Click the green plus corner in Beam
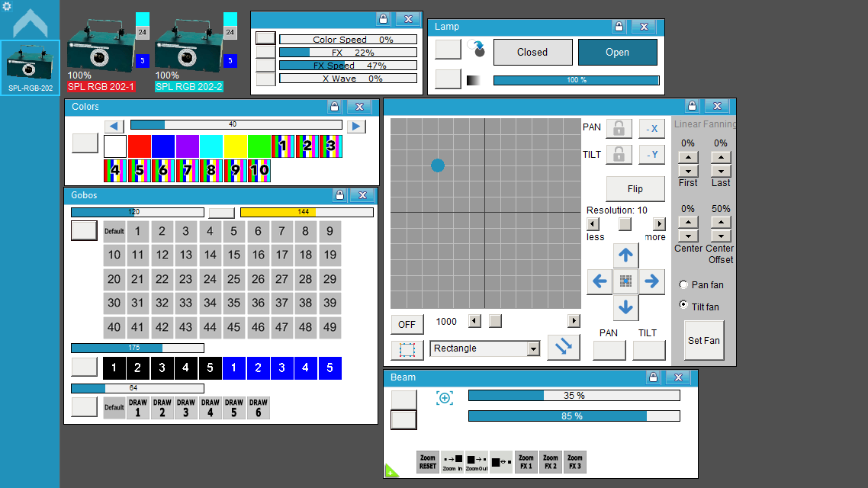Viewport: 868px width, 488px height. pyautogui.click(x=391, y=471)
